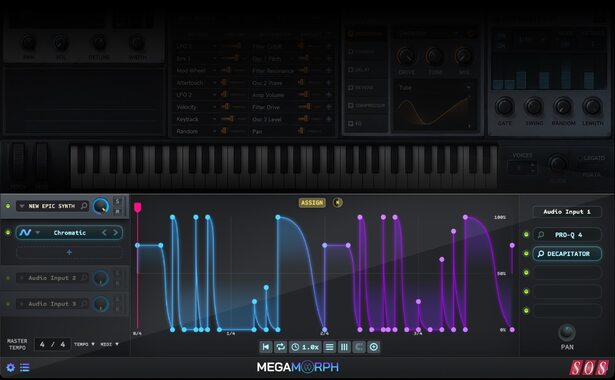
Task: Enable REVERB effect checkbox in synth window
Action: [351, 87]
